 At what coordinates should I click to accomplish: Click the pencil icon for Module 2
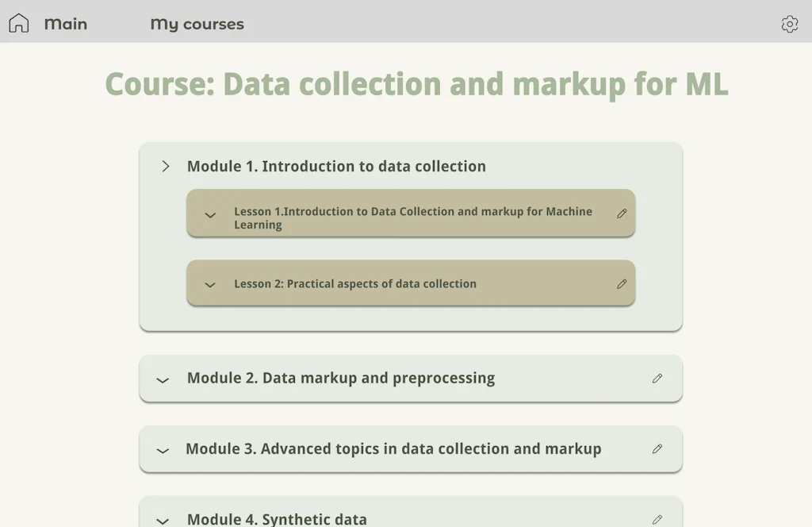coord(657,379)
